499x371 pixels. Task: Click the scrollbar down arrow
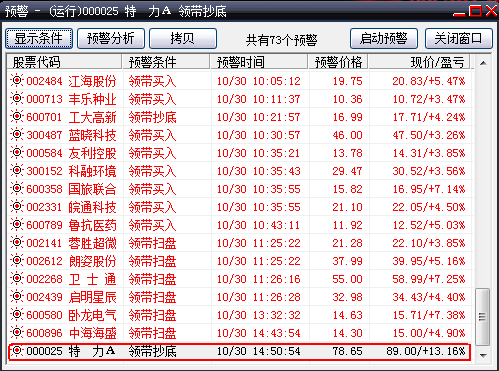[483, 356]
